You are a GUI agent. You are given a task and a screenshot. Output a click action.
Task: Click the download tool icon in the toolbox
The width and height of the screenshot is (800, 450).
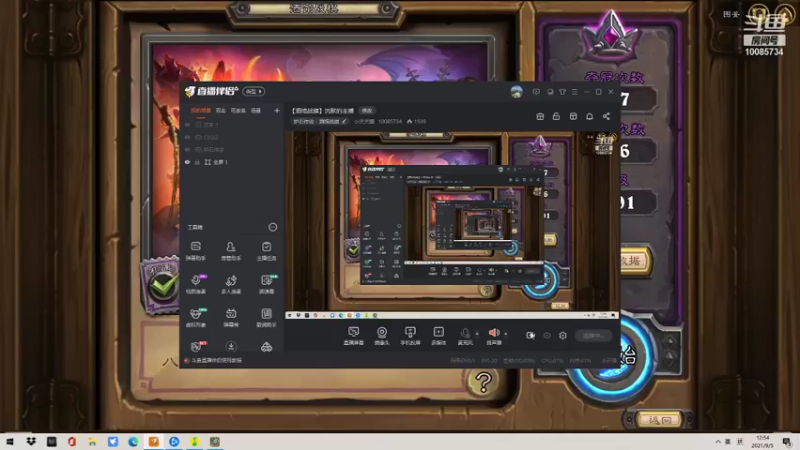pyautogui.click(x=231, y=347)
